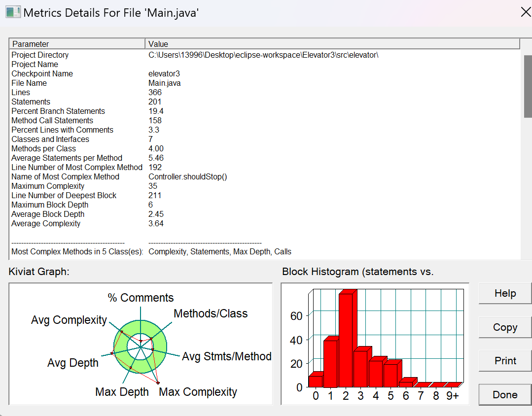Viewport: 532px width, 416px height.
Task: Copy the metrics with Copy button
Action: (x=505, y=327)
